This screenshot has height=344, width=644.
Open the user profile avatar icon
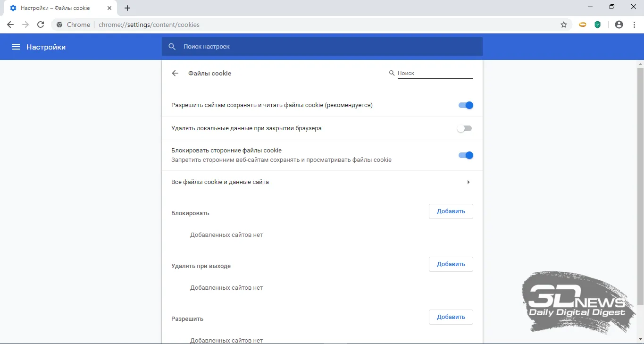coord(619,25)
